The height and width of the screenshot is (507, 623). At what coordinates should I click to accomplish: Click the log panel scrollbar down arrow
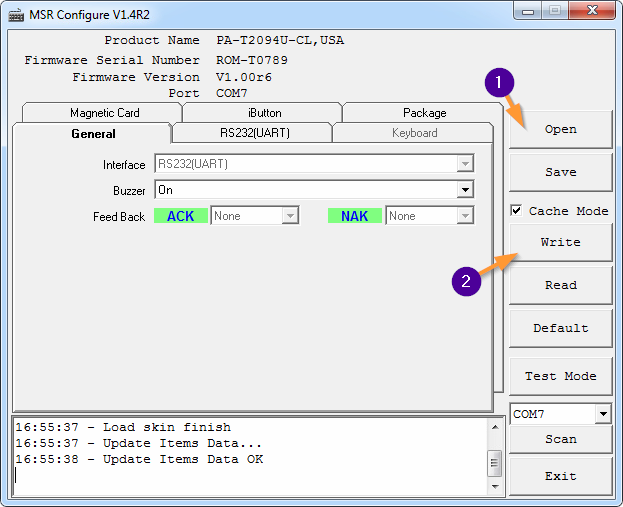pos(495,485)
